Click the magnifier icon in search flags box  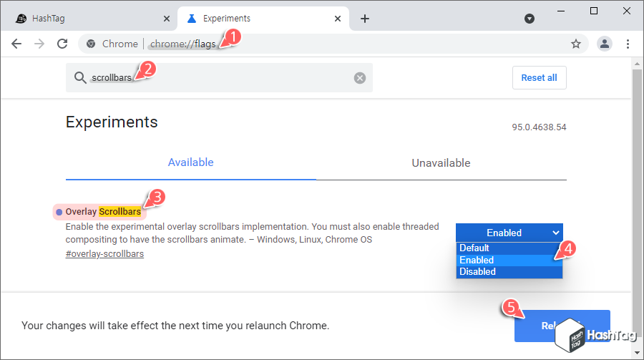tap(80, 78)
